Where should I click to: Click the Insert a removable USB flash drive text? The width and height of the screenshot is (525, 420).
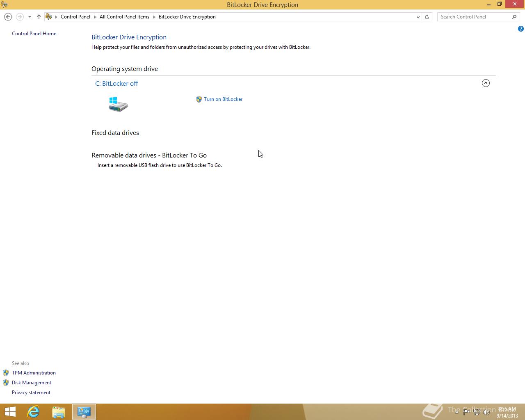[x=160, y=165]
